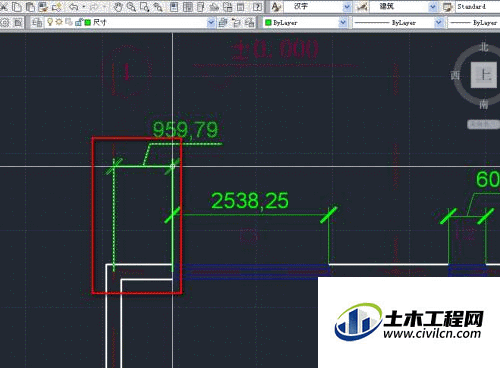Click the Match Properties brush icon

tap(43, 6)
